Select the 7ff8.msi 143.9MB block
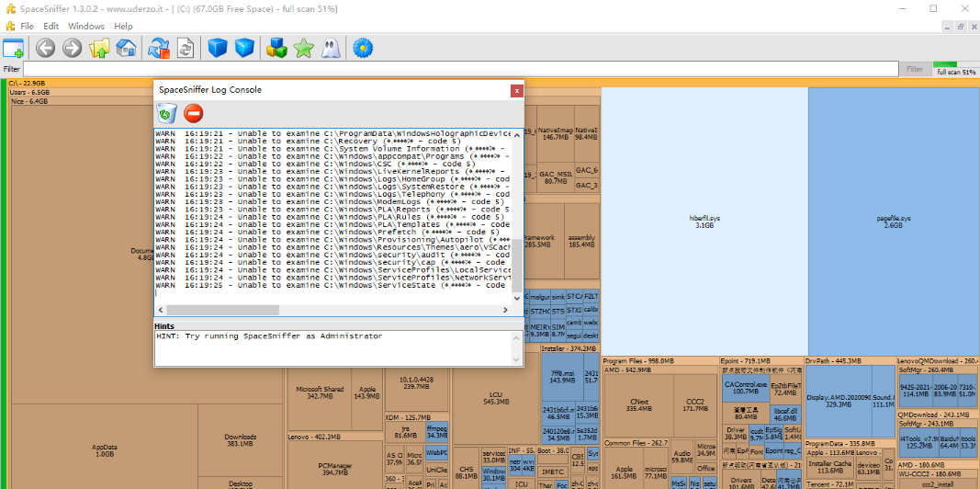The image size is (980, 489). point(562,377)
